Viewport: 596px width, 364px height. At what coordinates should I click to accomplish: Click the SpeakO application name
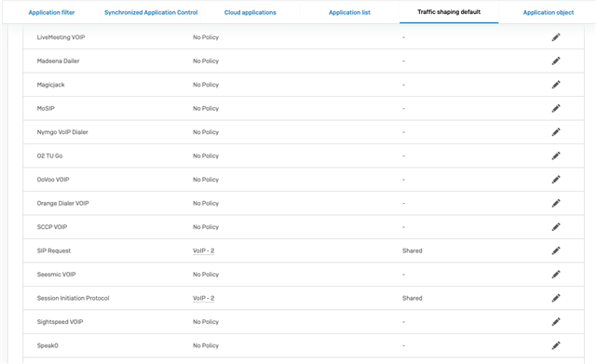coord(47,345)
